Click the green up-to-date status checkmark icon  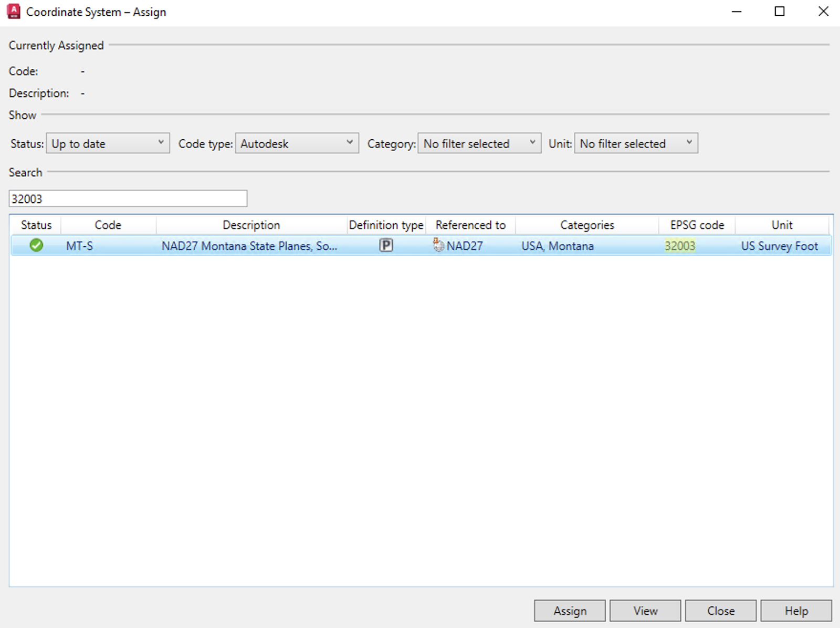click(x=36, y=245)
